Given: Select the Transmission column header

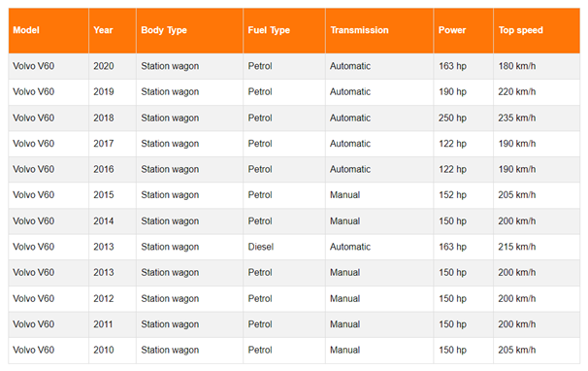Looking at the screenshot, I should (x=379, y=30).
